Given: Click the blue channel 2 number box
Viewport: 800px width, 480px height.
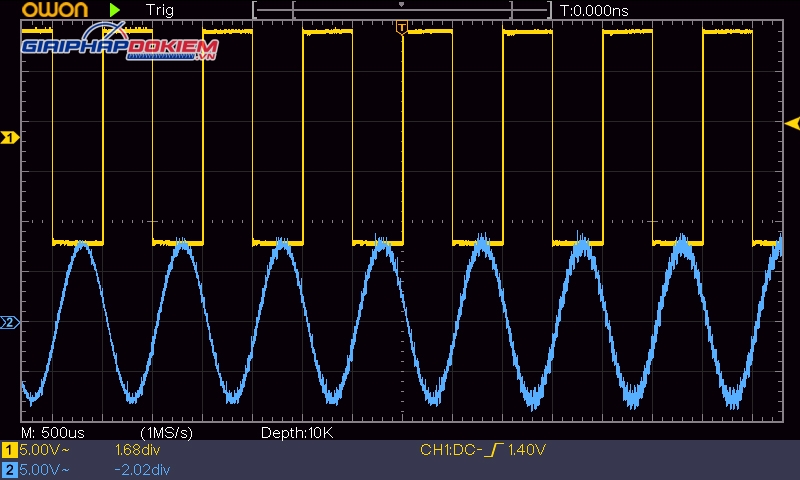Looking at the screenshot, I should click(x=9, y=470).
